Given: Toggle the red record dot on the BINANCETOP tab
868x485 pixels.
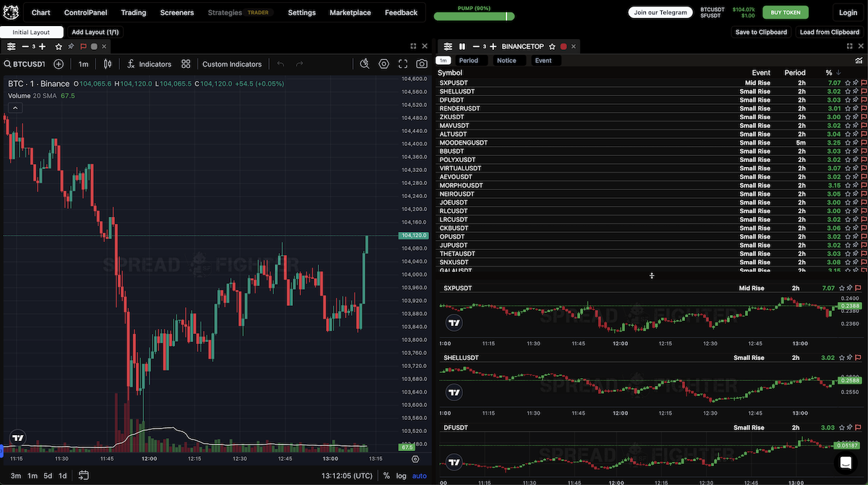Looking at the screenshot, I should click(563, 46).
